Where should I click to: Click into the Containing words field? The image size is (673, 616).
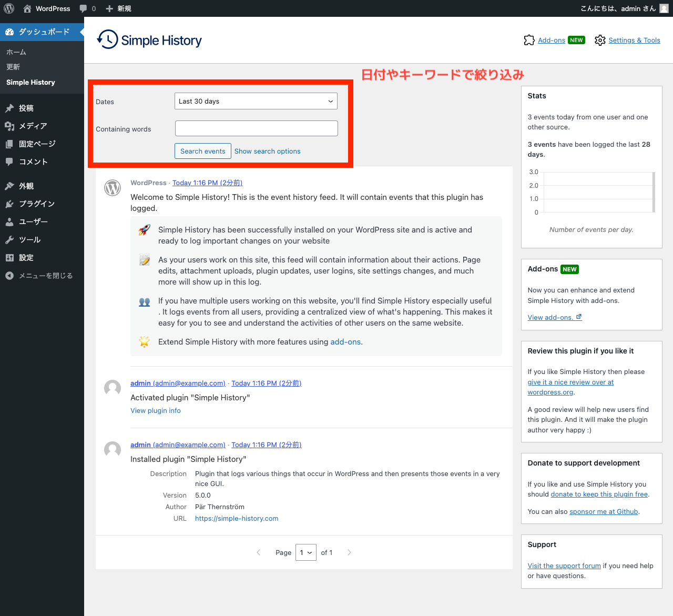[x=257, y=128]
